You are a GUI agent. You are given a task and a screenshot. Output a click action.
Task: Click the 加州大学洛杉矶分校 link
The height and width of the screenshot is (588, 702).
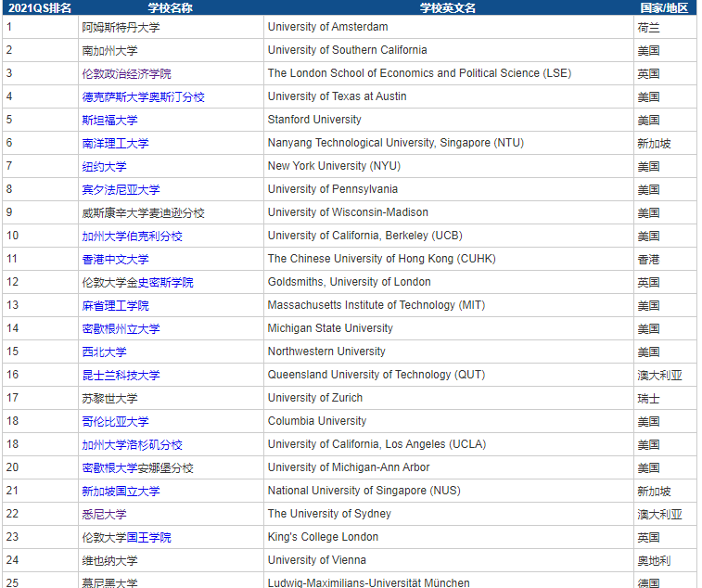(132, 444)
